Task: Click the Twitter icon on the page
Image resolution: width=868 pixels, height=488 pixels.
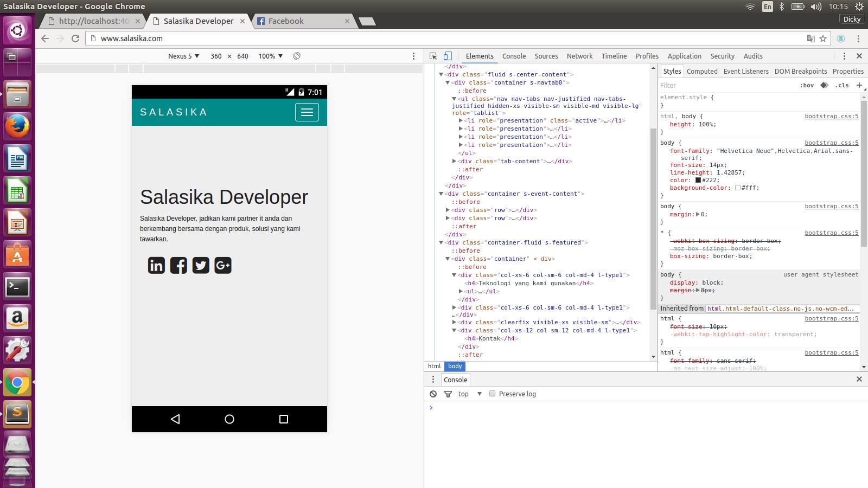Action: tap(201, 265)
